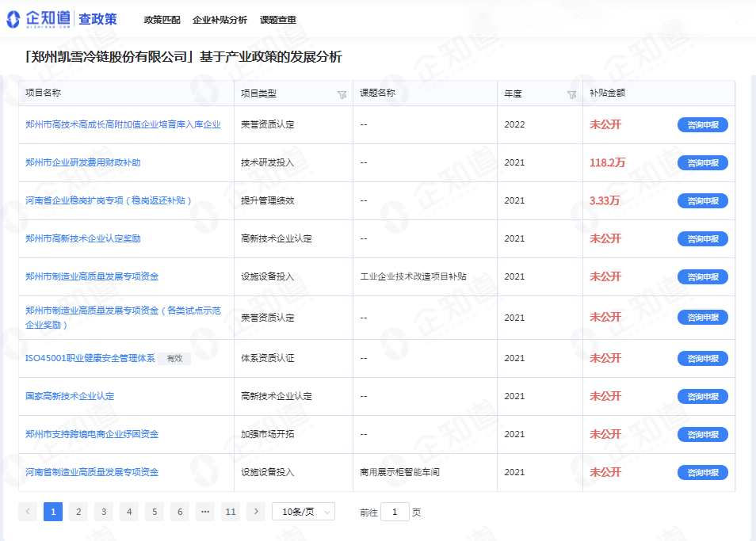Open ISO45001职业健康安全管理体系 link
The width and height of the screenshot is (756, 541).
click(90, 358)
